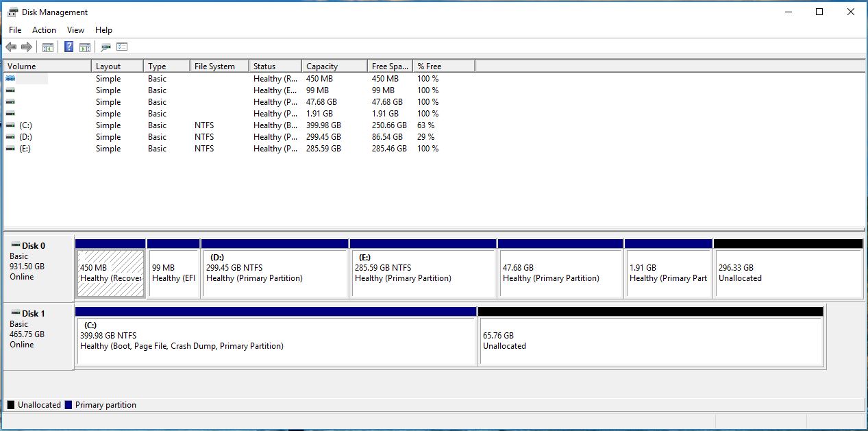Screen dimensions: 868x431
Task: Open the View menu
Action: tap(75, 30)
